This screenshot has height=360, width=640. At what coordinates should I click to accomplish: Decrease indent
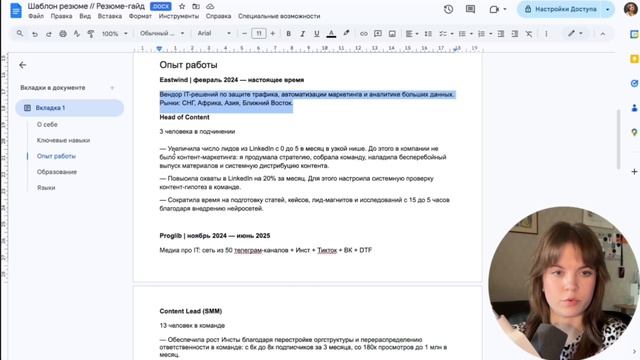pos(500,33)
